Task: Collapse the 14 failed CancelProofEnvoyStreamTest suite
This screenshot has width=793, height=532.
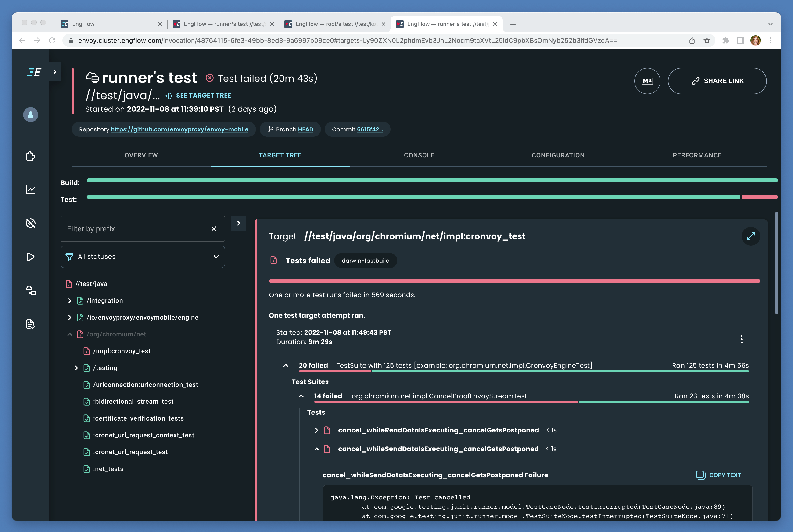Action: click(301, 396)
